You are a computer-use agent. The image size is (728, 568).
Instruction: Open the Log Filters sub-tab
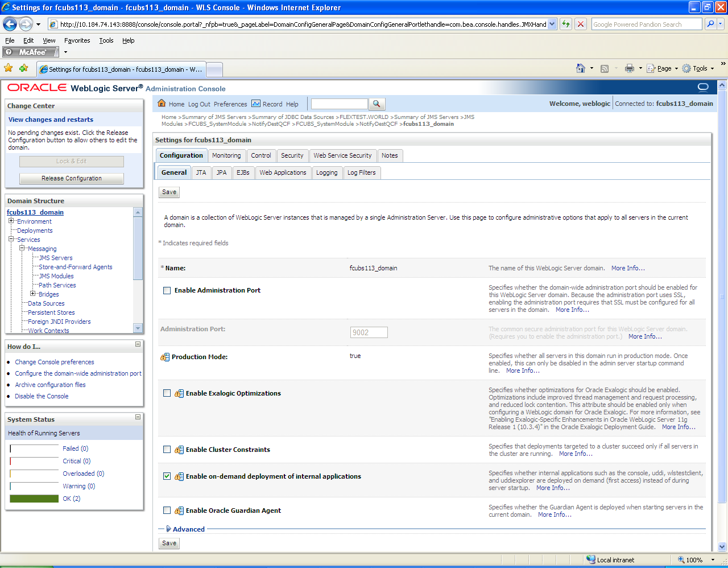click(362, 172)
